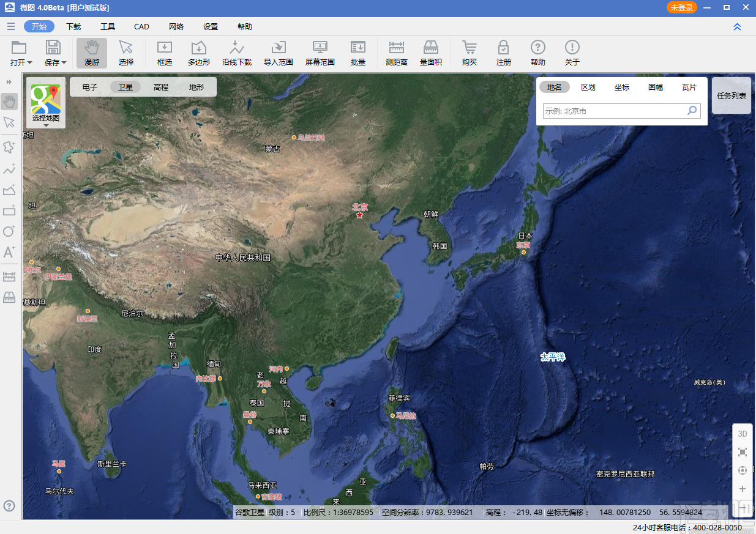Click the 太平洋 label on the map
This screenshot has width=756, height=534.
553,357
